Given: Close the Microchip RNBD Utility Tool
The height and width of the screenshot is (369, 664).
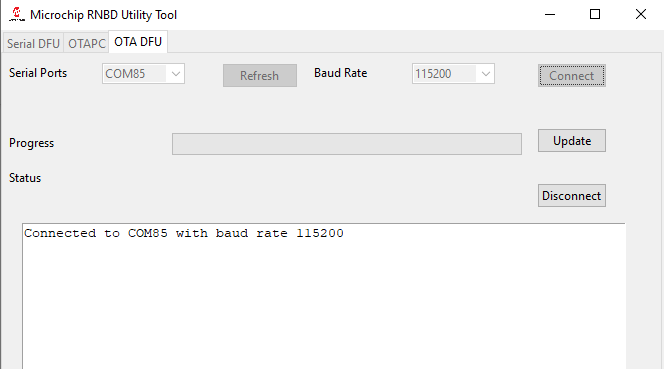Looking at the screenshot, I should tap(641, 14).
